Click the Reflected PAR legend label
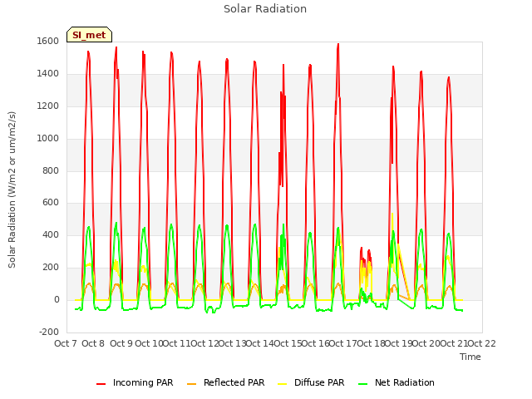Screen dimensions: 532x399 [x=234, y=382]
